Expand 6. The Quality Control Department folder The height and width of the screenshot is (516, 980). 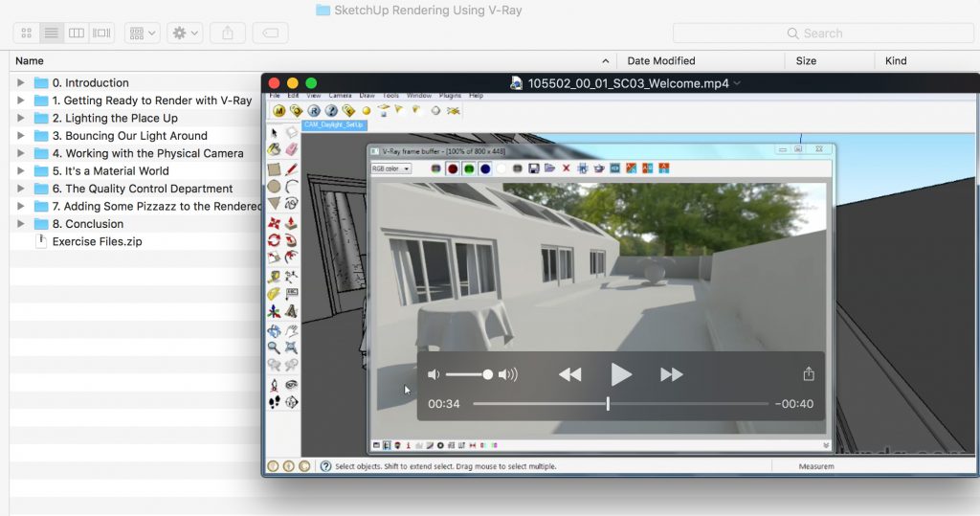(21, 189)
